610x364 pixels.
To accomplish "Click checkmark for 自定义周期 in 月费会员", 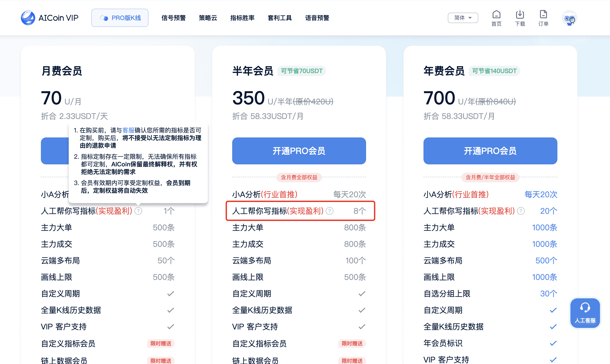I will (171, 294).
